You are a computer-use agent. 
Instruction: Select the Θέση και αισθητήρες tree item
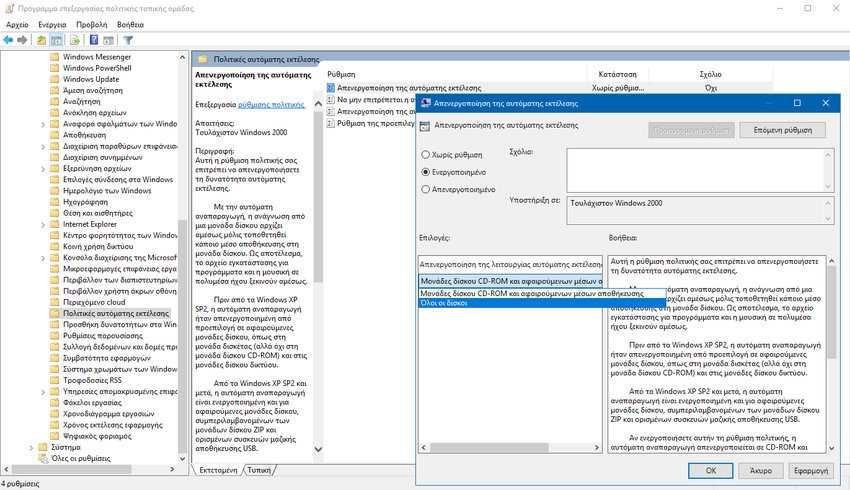(x=98, y=213)
